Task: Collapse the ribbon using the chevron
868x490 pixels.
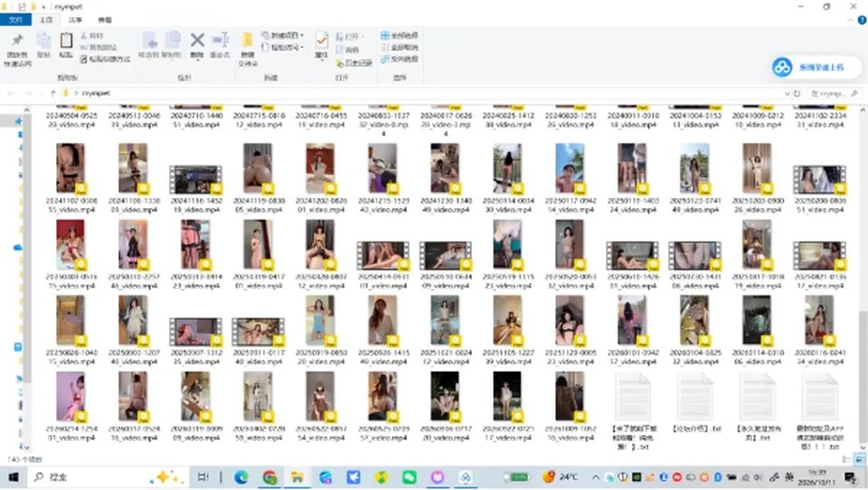Action: click(x=850, y=20)
